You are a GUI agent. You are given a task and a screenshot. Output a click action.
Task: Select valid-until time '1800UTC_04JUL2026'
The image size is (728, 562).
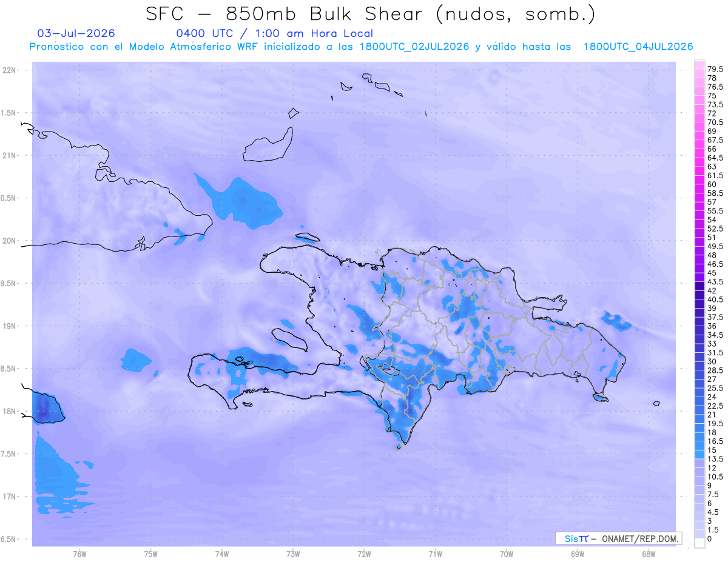(638, 47)
